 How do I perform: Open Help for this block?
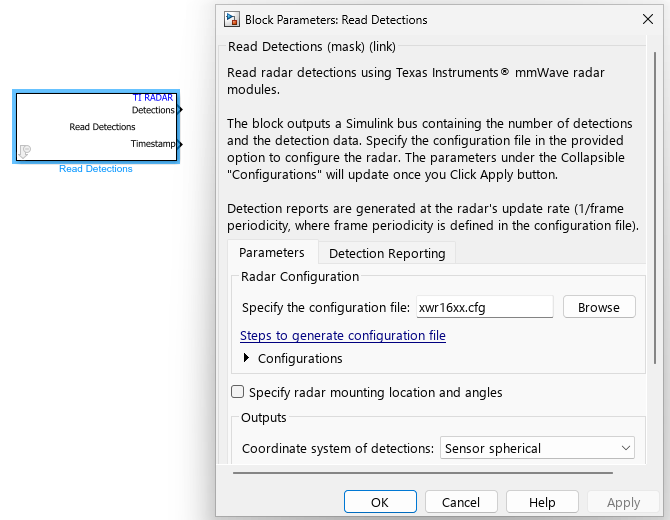[542, 502]
